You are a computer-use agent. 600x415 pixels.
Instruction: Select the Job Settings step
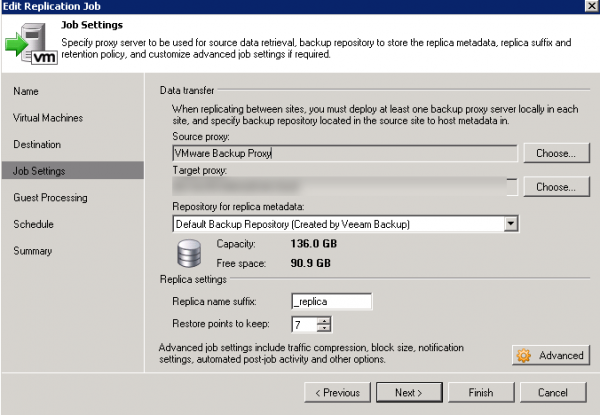[39, 171]
